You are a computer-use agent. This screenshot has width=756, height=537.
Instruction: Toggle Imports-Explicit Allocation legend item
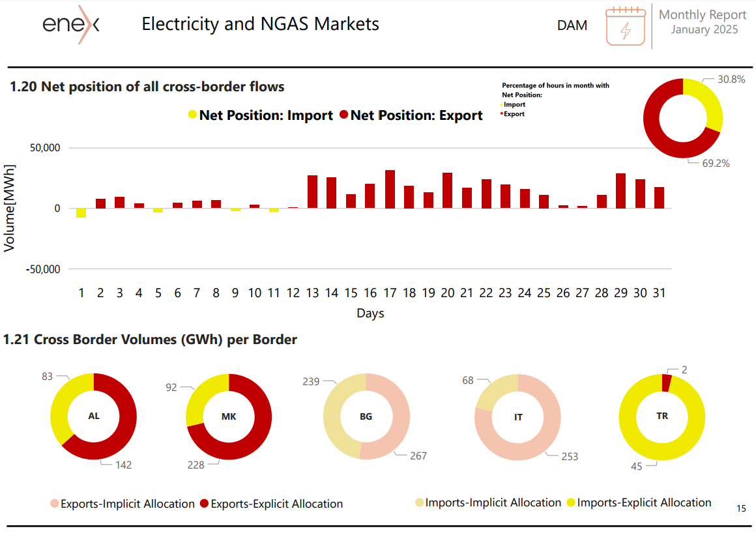[x=639, y=502]
